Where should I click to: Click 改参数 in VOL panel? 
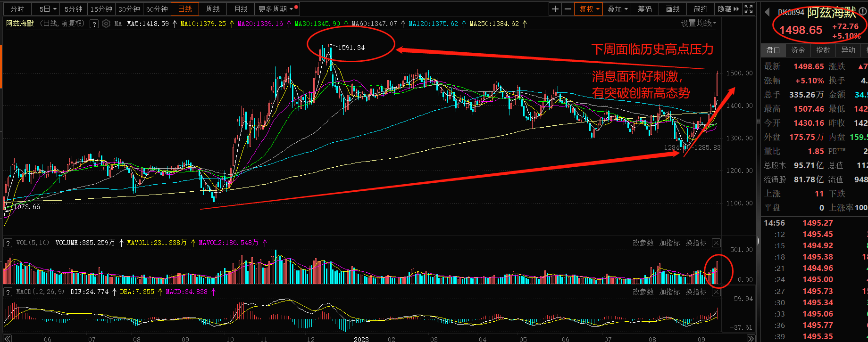point(643,243)
